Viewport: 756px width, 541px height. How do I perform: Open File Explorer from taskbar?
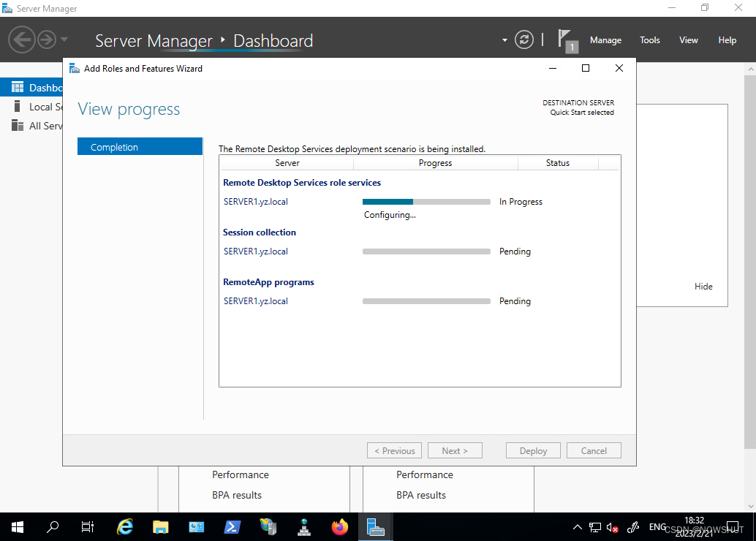161,527
